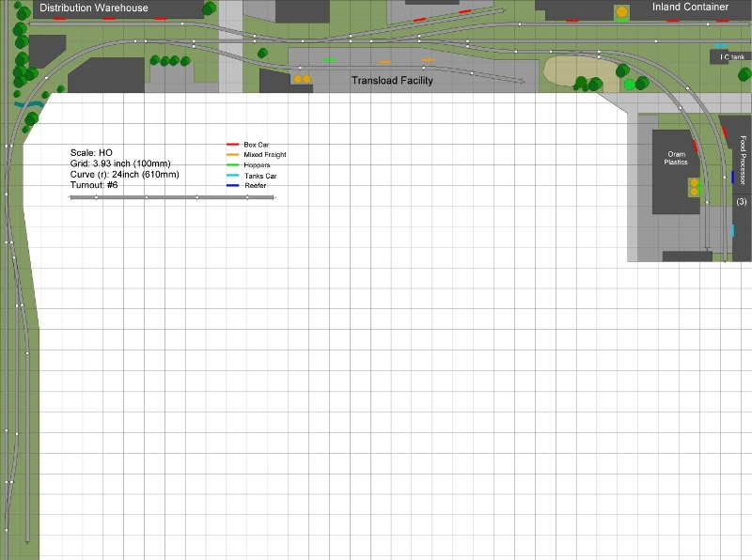The height and width of the screenshot is (560, 752).
Task: Select the blue reefer car at Food Processor
Action: pyautogui.click(x=732, y=177)
